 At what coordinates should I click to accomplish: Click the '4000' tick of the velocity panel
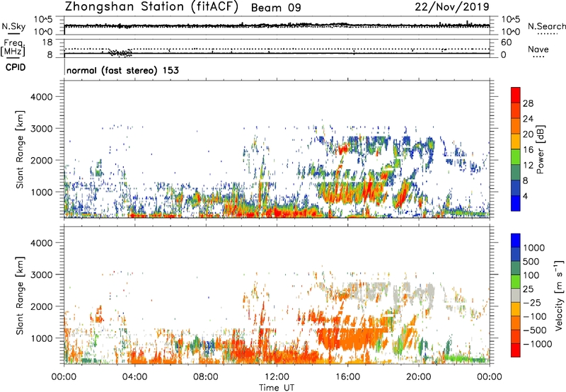tap(41, 243)
